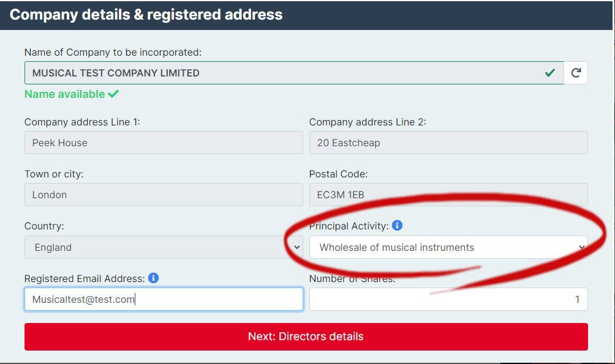Click the Company address Line 2 field
This screenshot has height=364, width=615.
tap(447, 143)
